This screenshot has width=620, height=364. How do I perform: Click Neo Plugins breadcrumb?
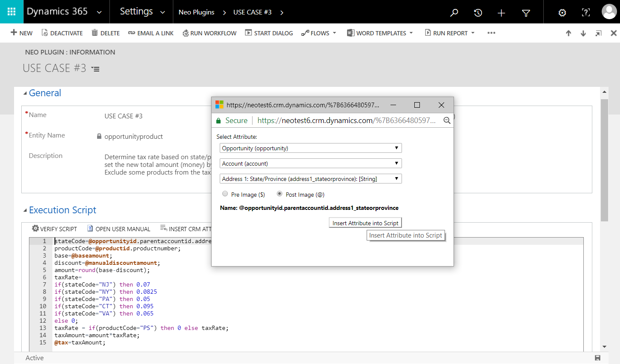pyautogui.click(x=196, y=12)
